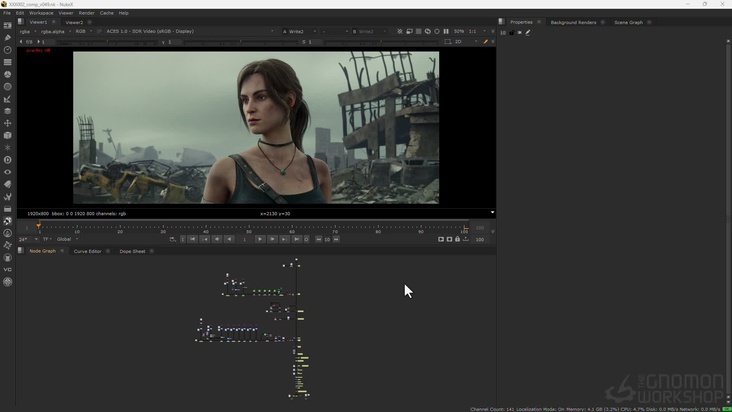Open the rgba channel layer dropdown
The image size is (732, 412).
point(26,31)
